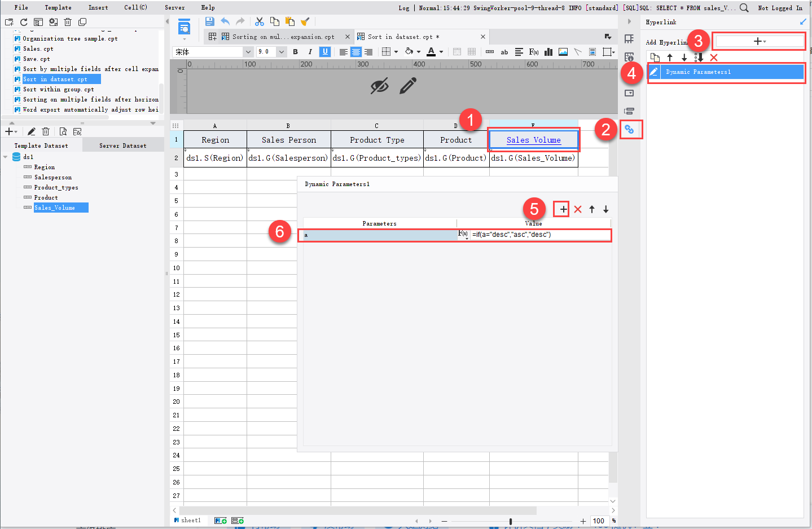
Task: Open the Insert menu
Action: click(98, 8)
